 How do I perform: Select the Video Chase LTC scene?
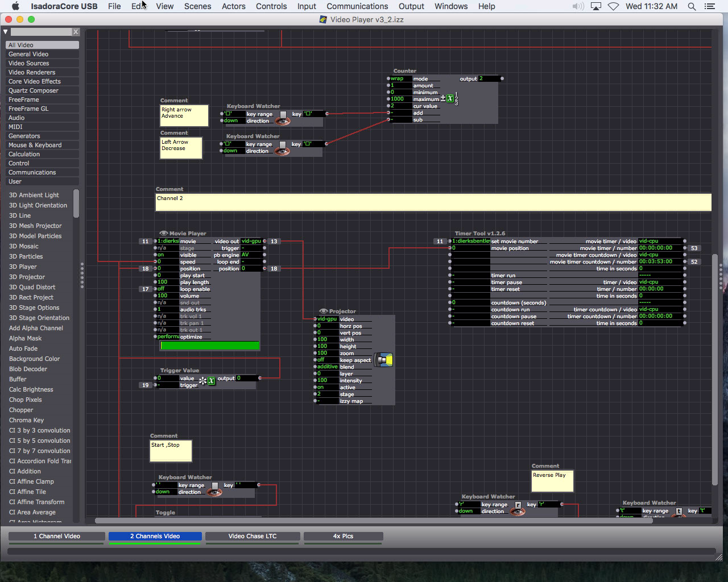[x=253, y=536]
